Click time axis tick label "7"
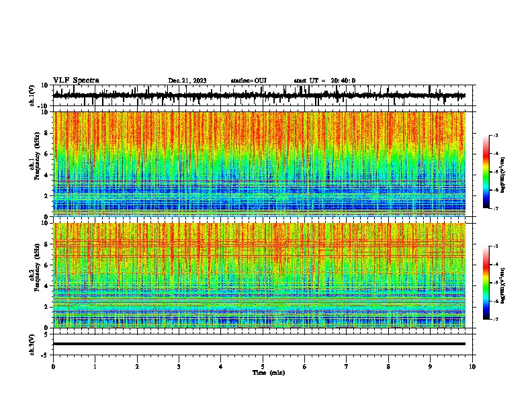532x411 pixels. click(x=347, y=367)
